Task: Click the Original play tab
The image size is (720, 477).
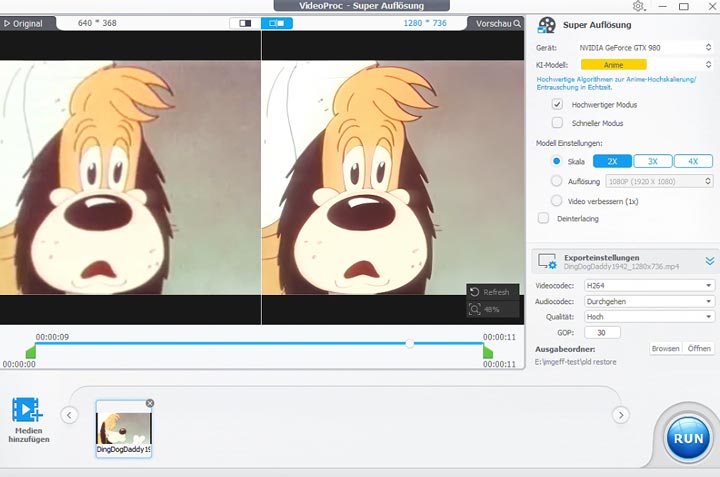Action: click(x=24, y=23)
